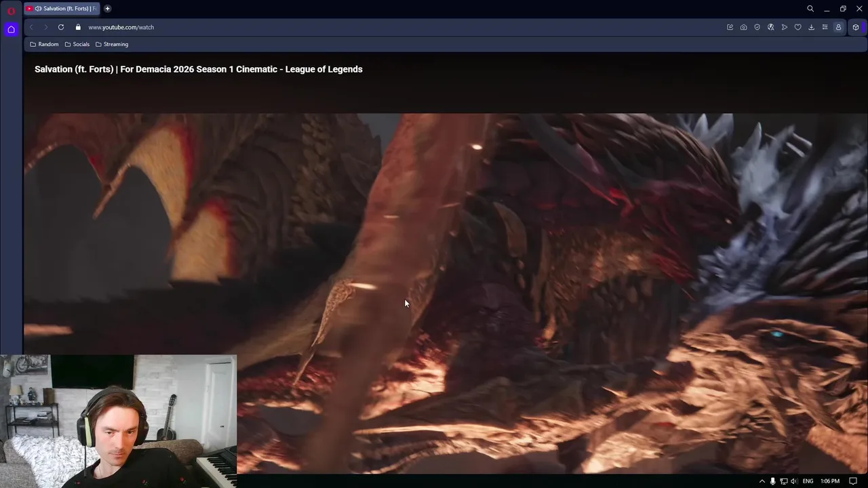Open the extensions cube icon

pos(855,27)
